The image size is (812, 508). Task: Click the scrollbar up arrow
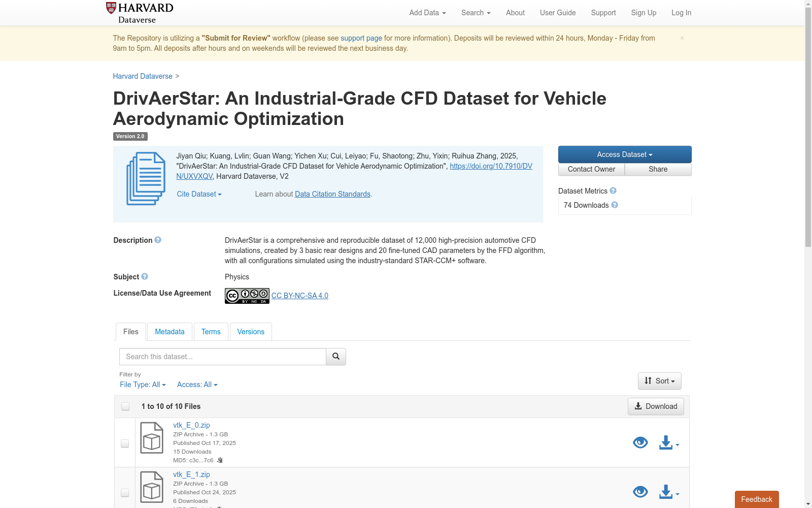click(808, 4)
